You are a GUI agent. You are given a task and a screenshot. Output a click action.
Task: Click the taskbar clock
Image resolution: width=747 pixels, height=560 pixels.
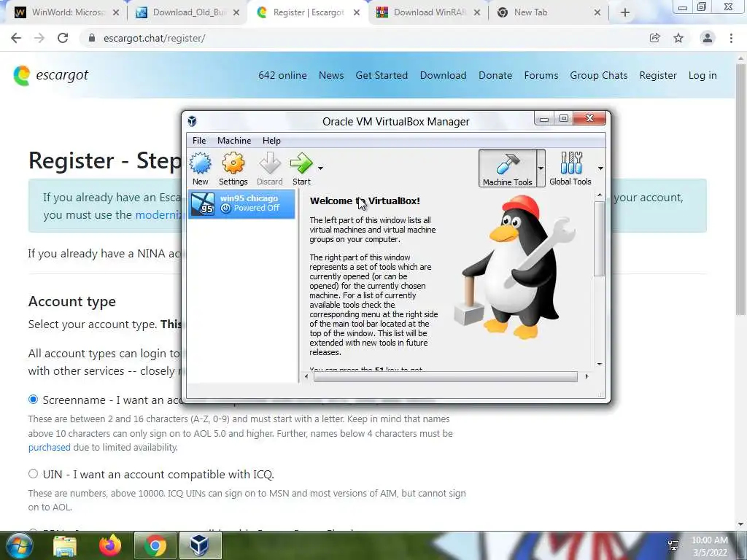point(709,546)
